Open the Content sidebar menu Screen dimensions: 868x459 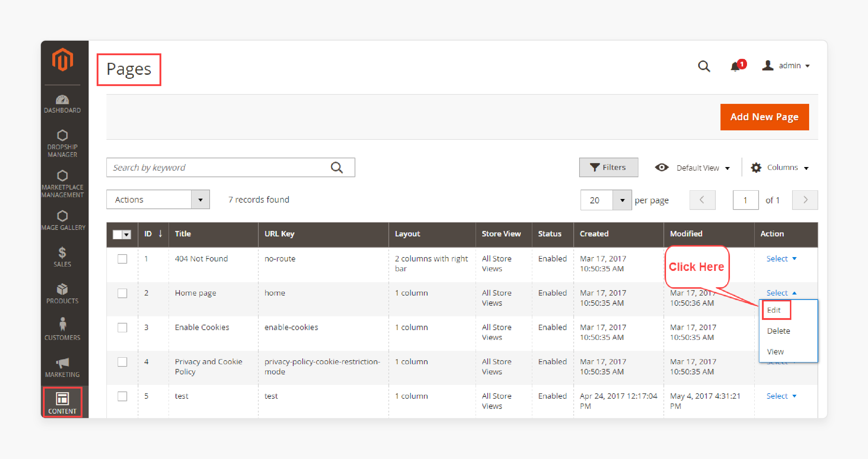tap(62, 403)
